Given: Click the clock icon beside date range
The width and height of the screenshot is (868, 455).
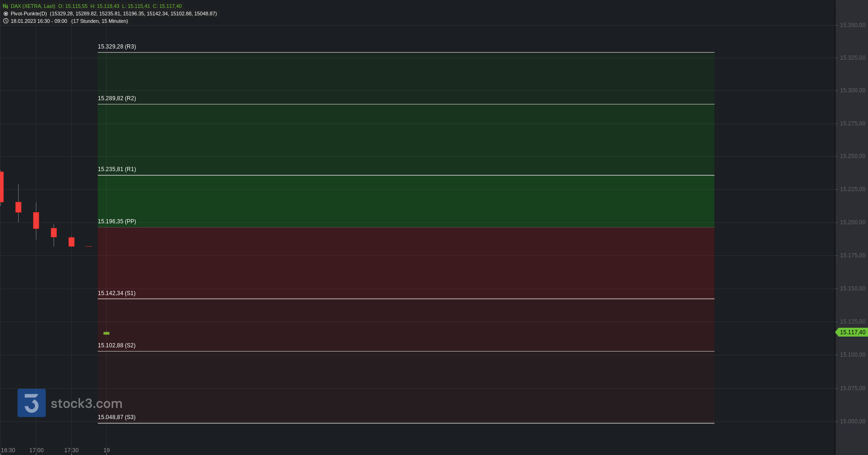Looking at the screenshot, I should [6, 21].
